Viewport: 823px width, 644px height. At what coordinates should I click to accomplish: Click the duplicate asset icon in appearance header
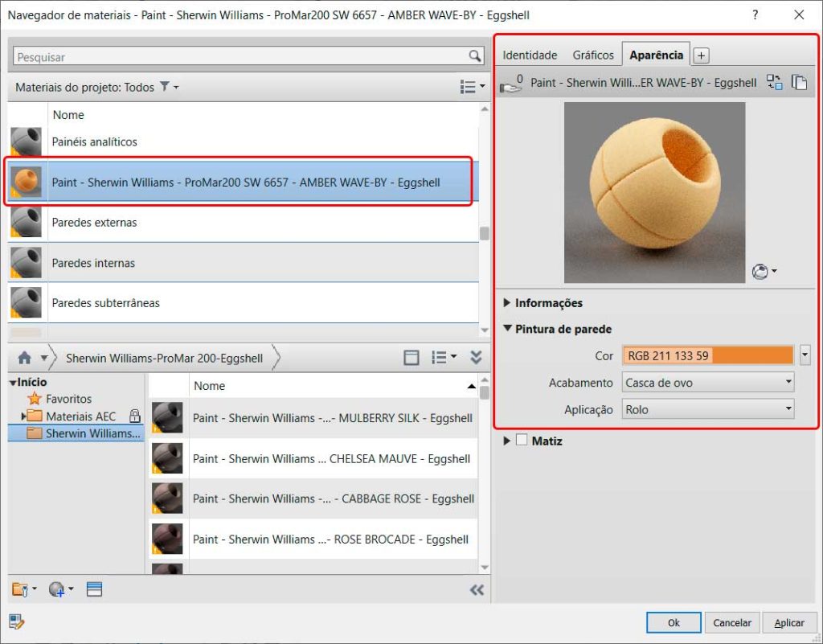pos(799,82)
